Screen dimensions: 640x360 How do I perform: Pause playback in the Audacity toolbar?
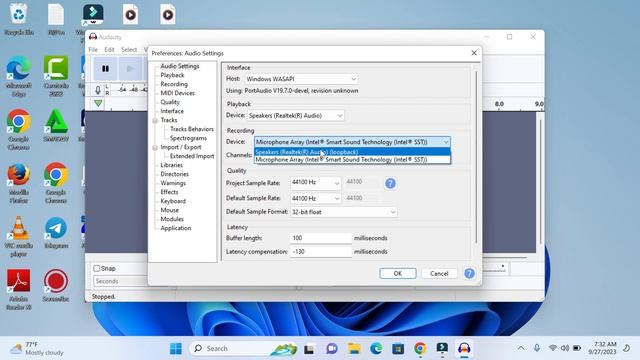click(x=105, y=69)
